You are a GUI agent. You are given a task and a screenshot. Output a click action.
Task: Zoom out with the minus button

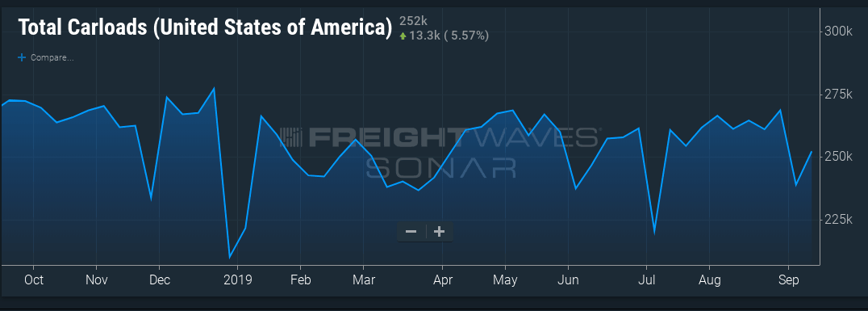click(x=411, y=232)
